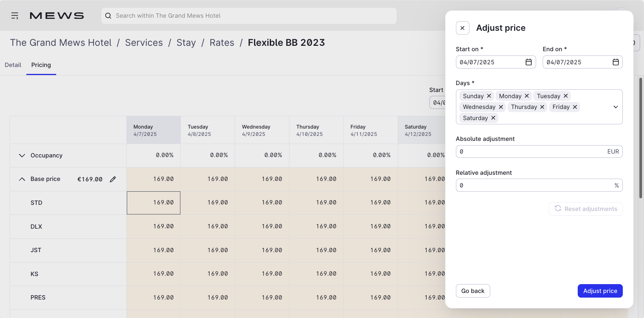The height and width of the screenshot is (318, 644).
Task: Remove Wednesday from selected days
Action: click(x=501, y=107)
